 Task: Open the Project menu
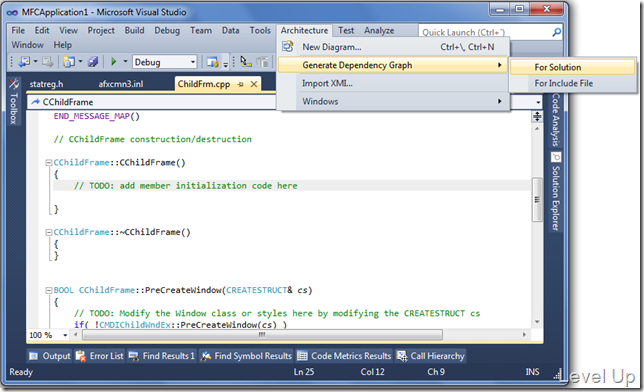(101, 30)
